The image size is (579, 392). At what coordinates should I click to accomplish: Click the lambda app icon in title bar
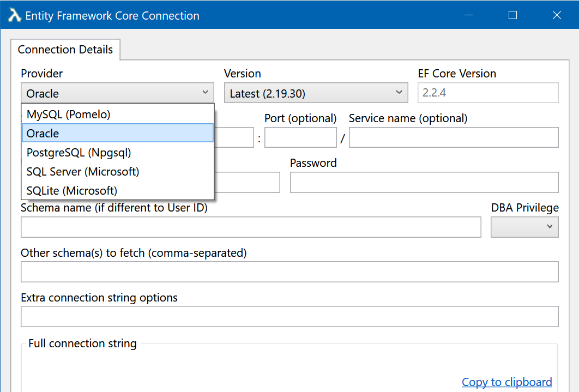(14, 15)
